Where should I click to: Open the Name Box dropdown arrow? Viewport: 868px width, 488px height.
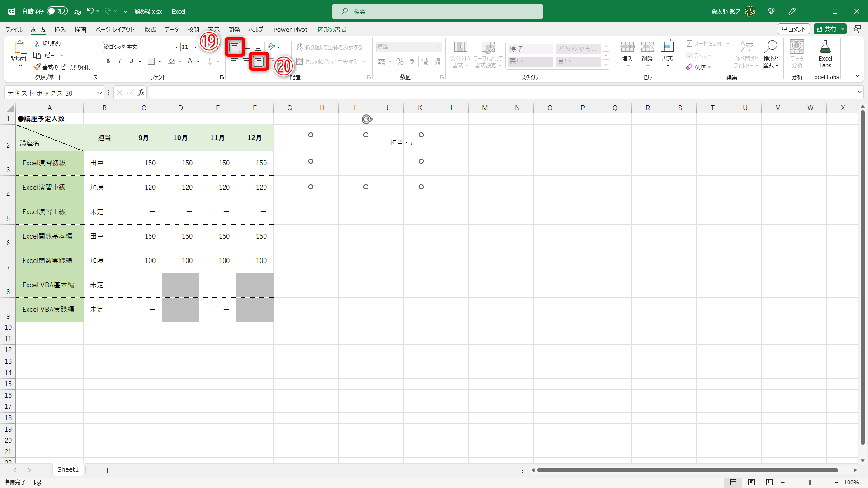(x=99, y=93)
